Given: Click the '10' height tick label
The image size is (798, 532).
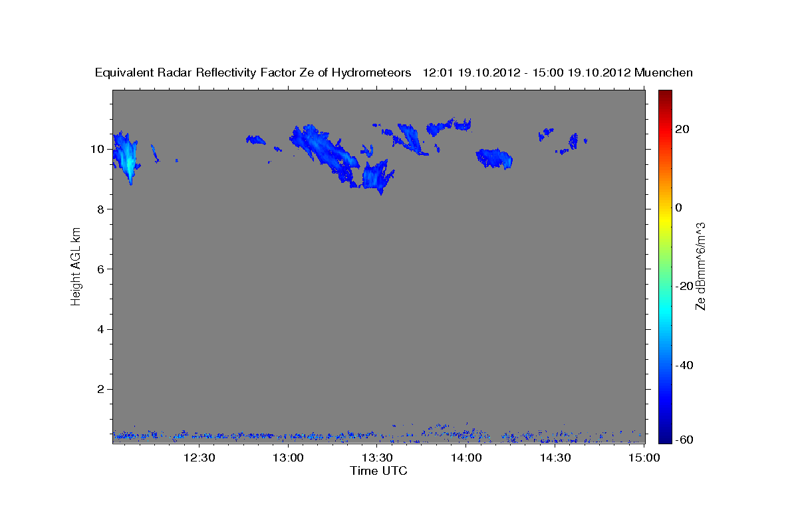Looking at the screenshot, I should click(97, 149).
